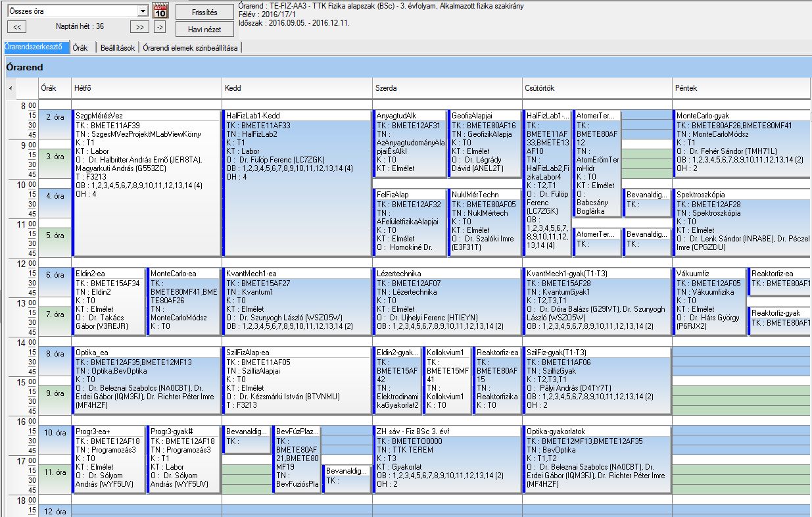
Task: Select the 2. óra row label
Action: [55, 117]
